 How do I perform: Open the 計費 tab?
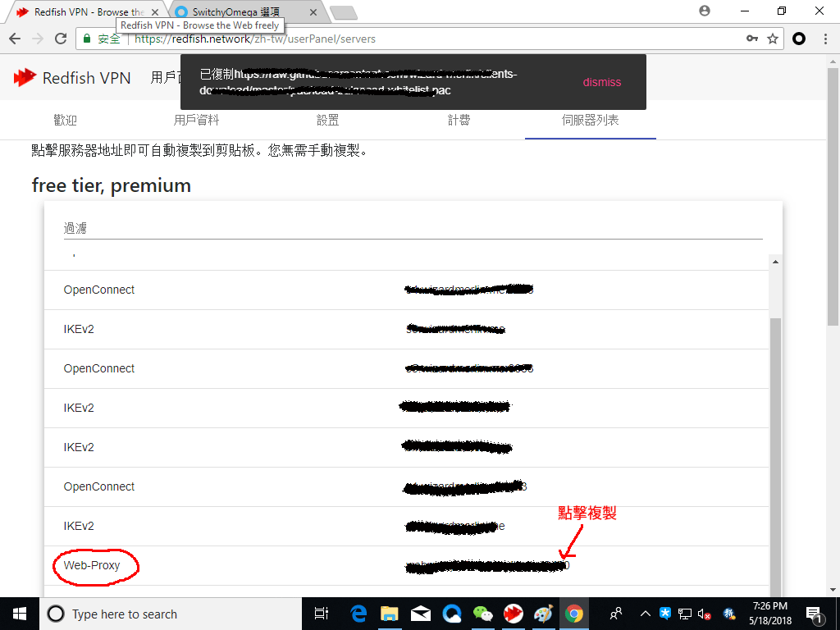459,120
